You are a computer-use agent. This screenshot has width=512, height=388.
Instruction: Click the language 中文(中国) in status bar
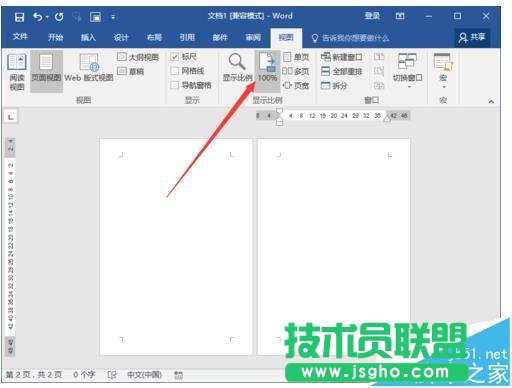pyautogui.click(x=144, y=375)
